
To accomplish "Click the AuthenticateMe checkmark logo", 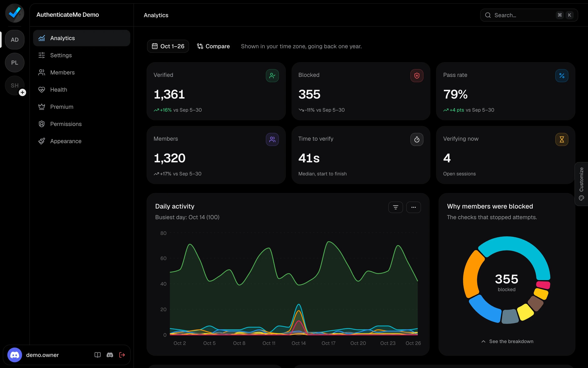I will (x=14, y=13).
